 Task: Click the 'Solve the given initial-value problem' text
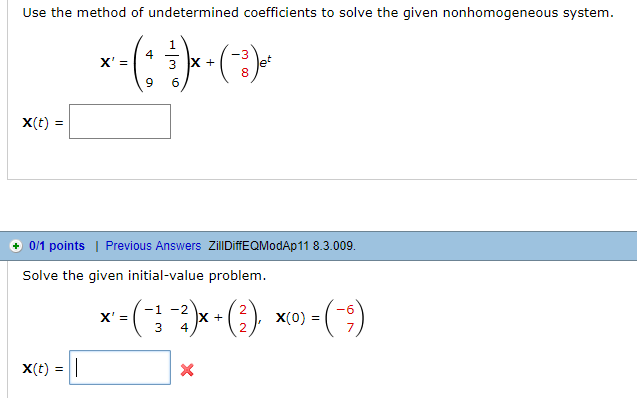[x=144, y=276]
